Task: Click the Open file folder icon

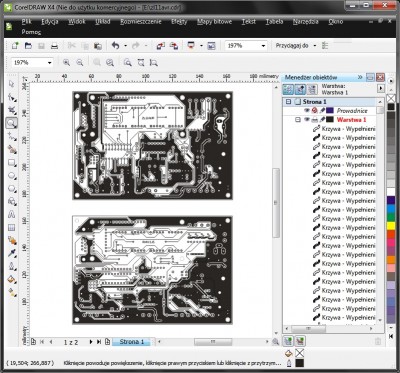Action: (28, 46)
